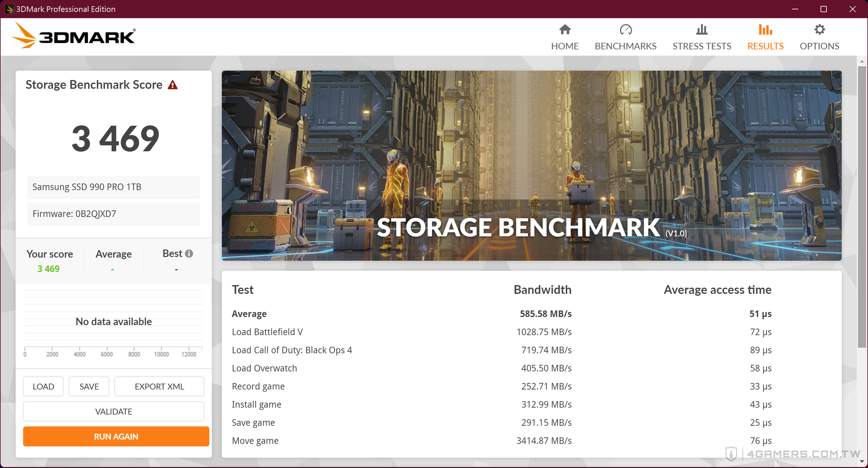Select the RESULTS tab
Image resolution: width=868 pixels, height=468 pixels.
click(765, 37)
